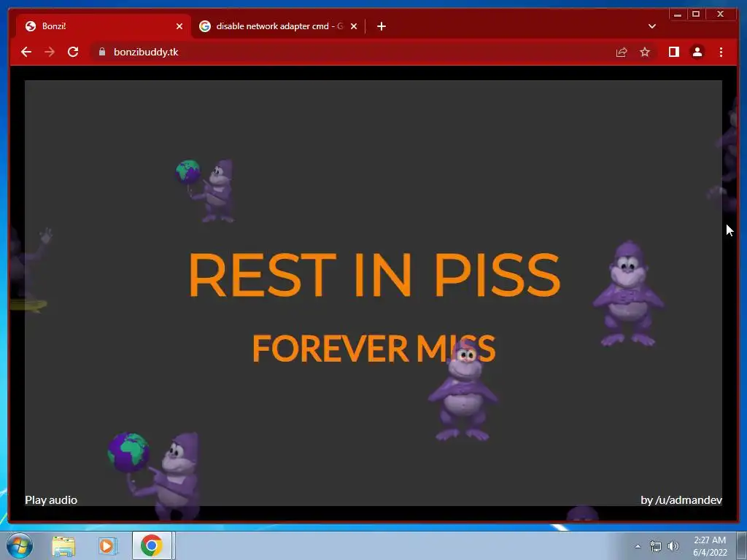Open Chrome three-dot menu
This screenshot has height=560, width=747.
click(721, 52)
